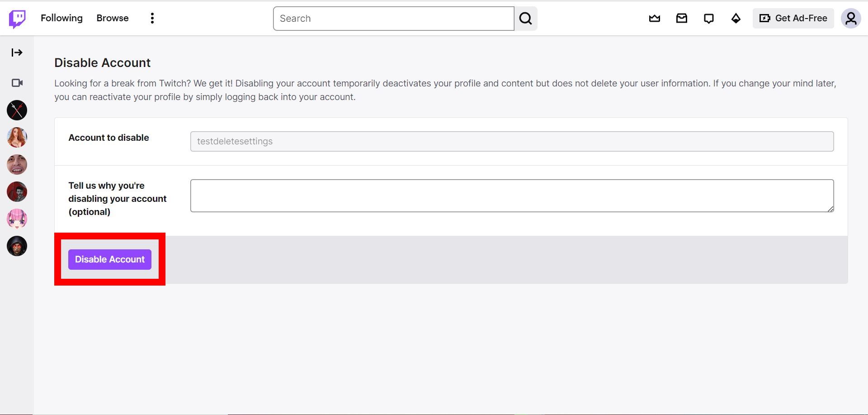Screen dimensions: 868x415
Task: Click the Twitch logo to go home
Action: click(17, 18)
